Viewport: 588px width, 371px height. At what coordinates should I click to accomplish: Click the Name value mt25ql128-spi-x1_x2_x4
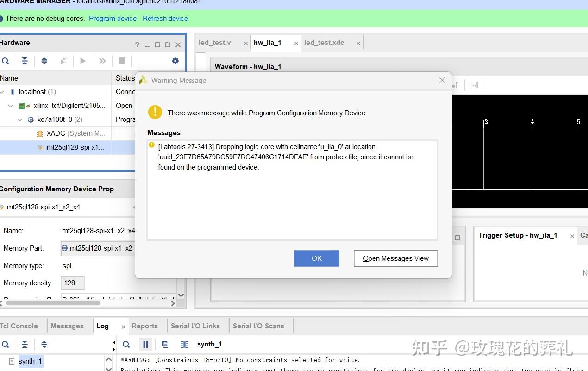99,231
